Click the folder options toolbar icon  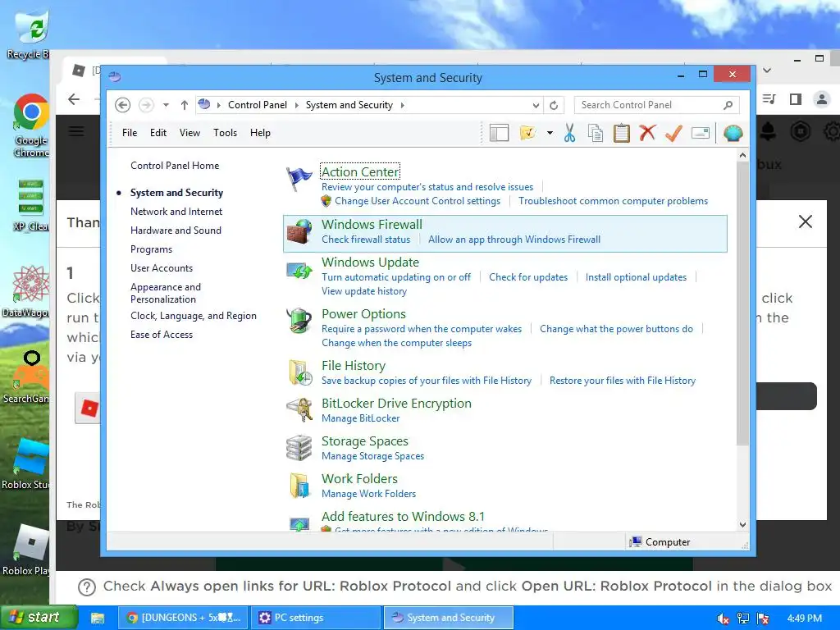click(527, 133)
